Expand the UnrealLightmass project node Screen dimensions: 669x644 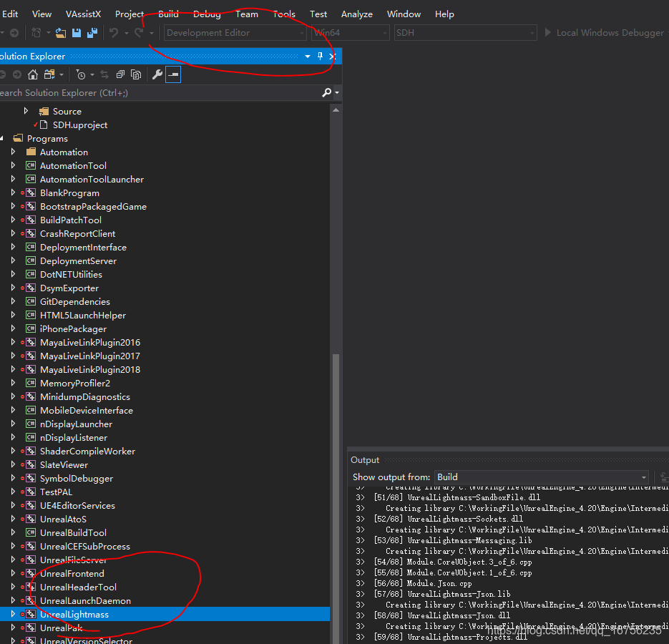13,614
